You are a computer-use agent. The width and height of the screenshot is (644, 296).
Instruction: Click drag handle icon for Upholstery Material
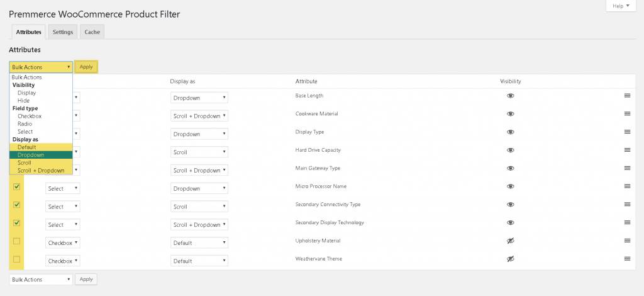coord(627,240)
